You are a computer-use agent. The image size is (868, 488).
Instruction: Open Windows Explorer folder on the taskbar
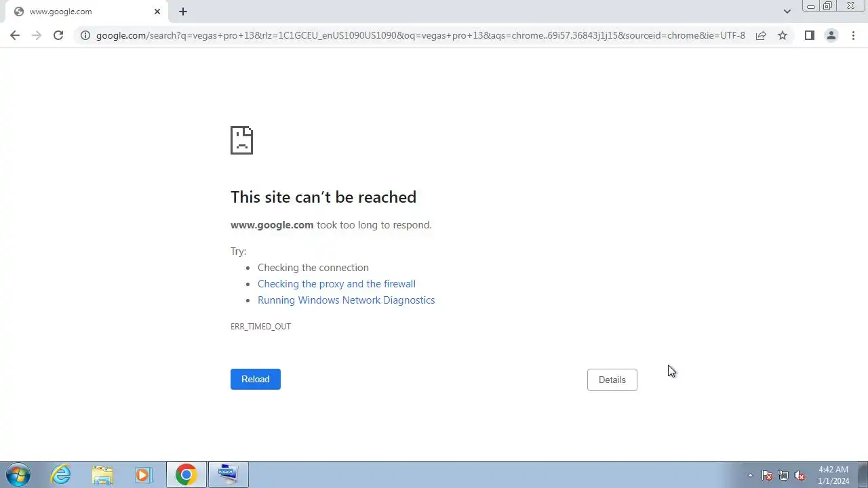[102, 474]
